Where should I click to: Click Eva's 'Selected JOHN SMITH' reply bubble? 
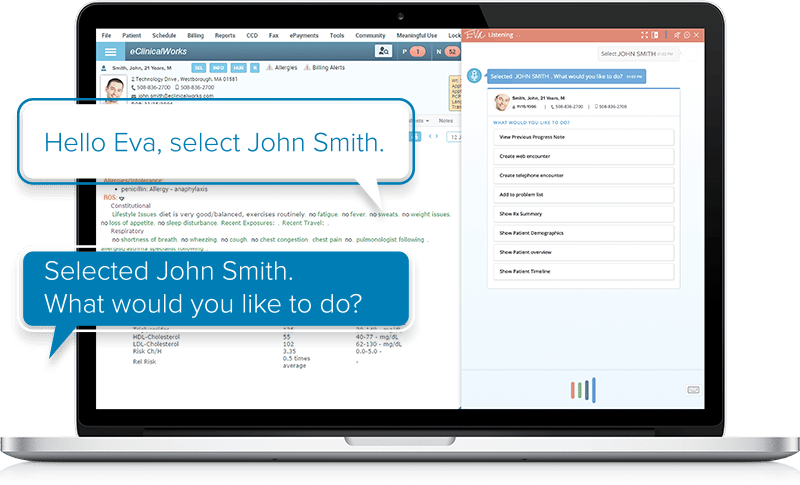pos(566,76)
